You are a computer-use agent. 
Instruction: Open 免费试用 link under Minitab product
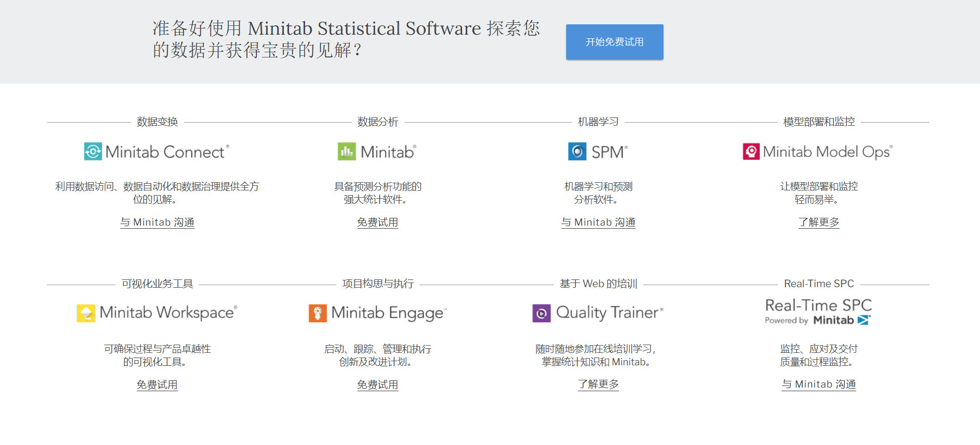click(x=378, y=222)
